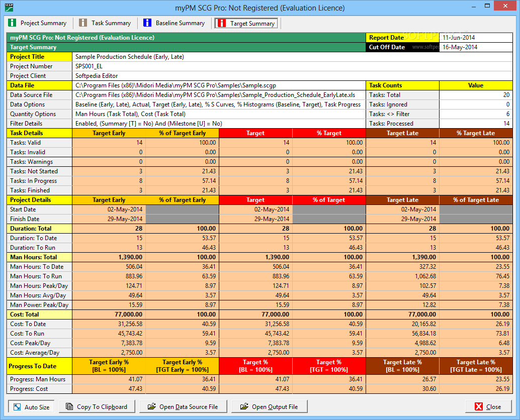Click the Open Output File folder icon
The width and height of the screenshot is (520, 420).
[244, 406]
